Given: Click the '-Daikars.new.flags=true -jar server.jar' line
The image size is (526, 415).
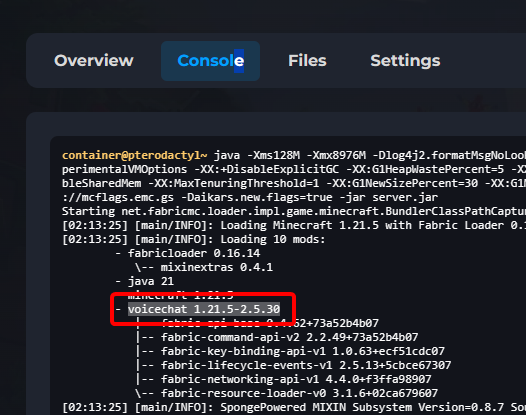Looking at the screenshot, I should [x=250, y=197].
